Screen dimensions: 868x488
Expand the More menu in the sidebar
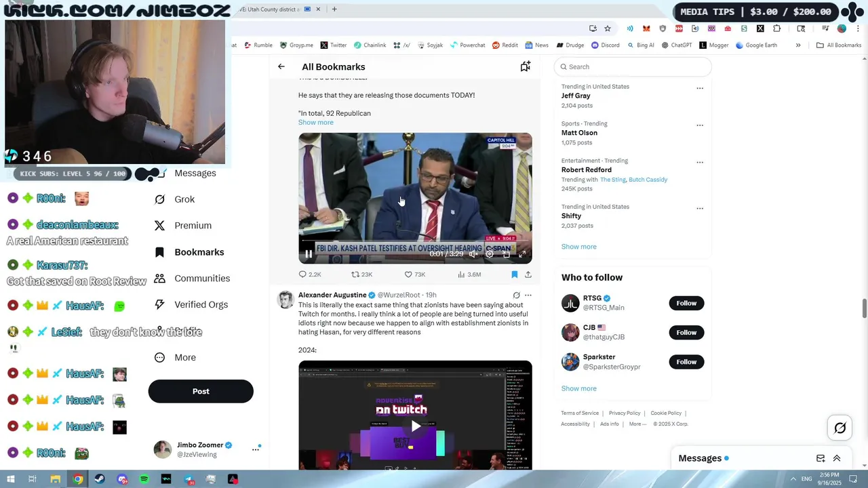pos(175,358)
